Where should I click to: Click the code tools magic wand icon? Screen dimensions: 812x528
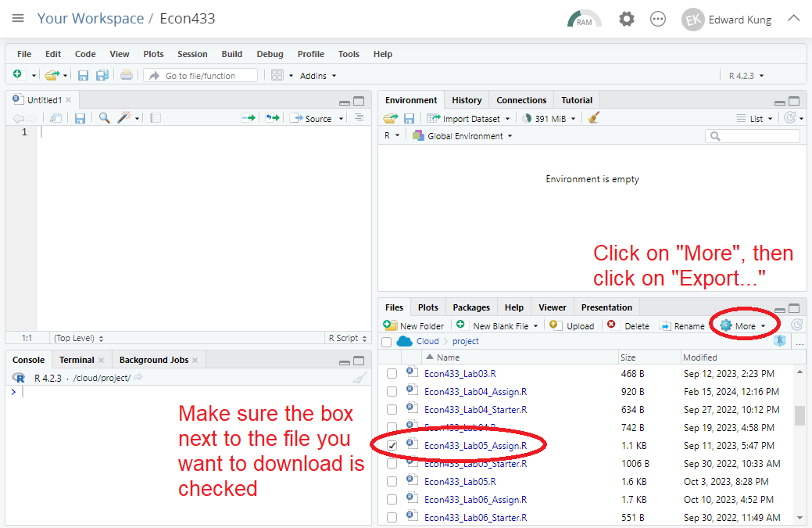tap(123, 118)
